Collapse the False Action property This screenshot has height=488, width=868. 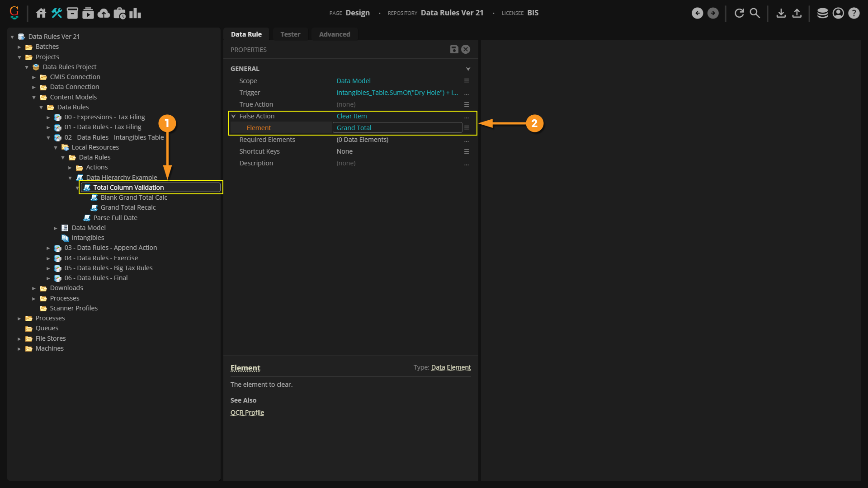234,116
